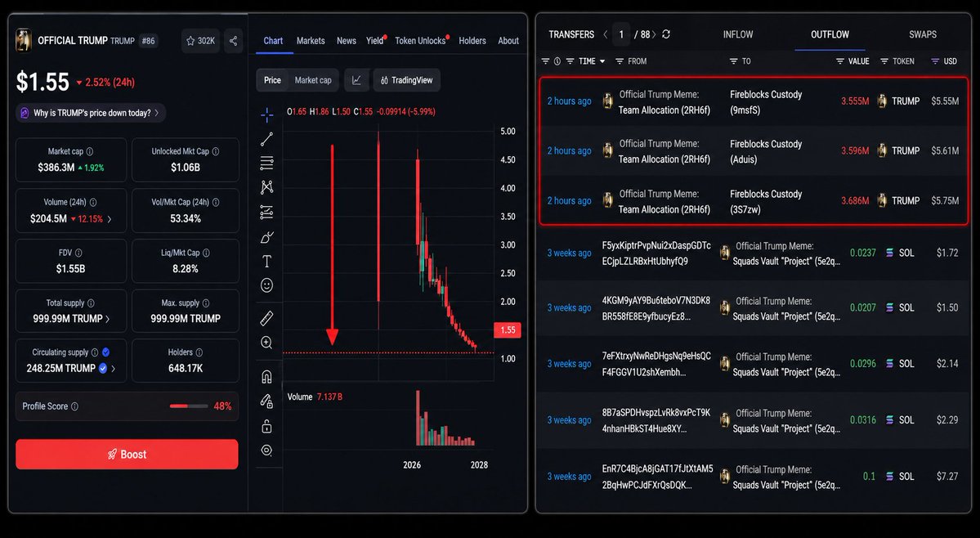The width and height of the screenshot is (980, 538).
Task: Share the OFFICIAL TRUMP page
Action: tap(233, 41)
